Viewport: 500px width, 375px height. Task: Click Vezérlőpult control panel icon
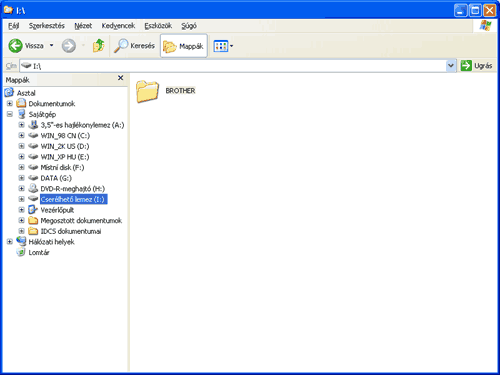click(x=33, y=210)
